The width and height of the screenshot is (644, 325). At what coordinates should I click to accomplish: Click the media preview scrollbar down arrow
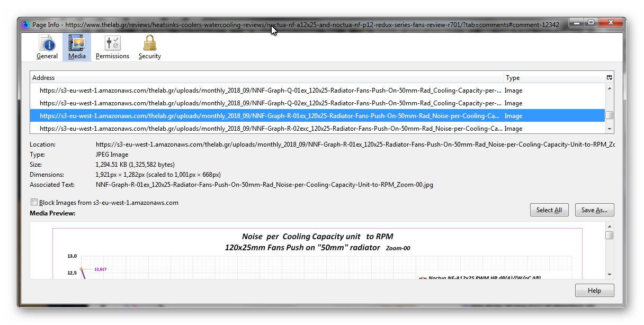click(610, 274)
